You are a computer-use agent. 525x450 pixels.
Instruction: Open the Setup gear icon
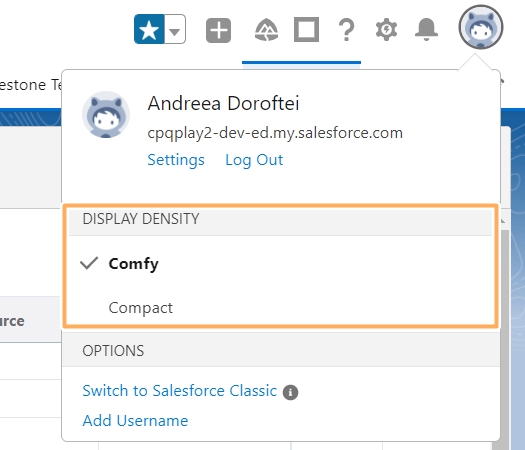[x=386, y=30]
